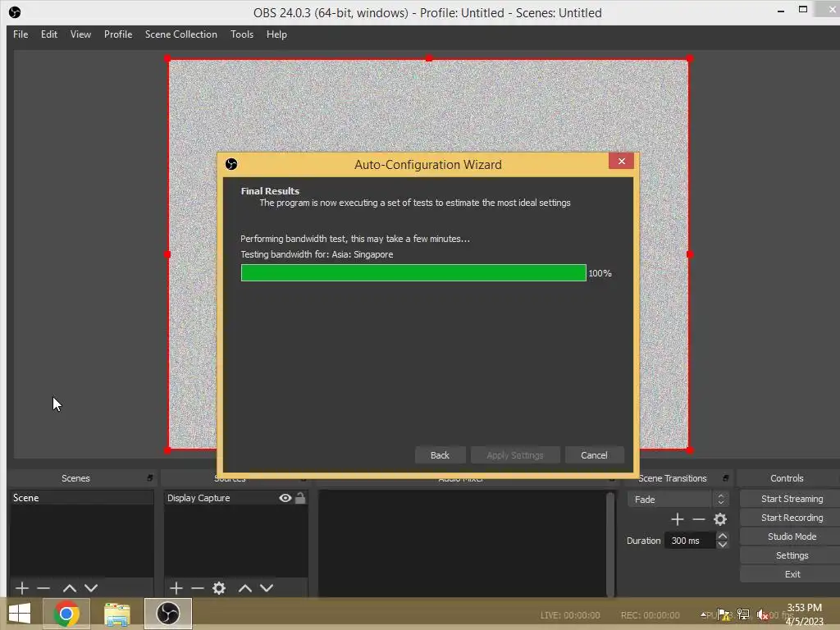Click Action Center flag tray icon

[724, 614]
